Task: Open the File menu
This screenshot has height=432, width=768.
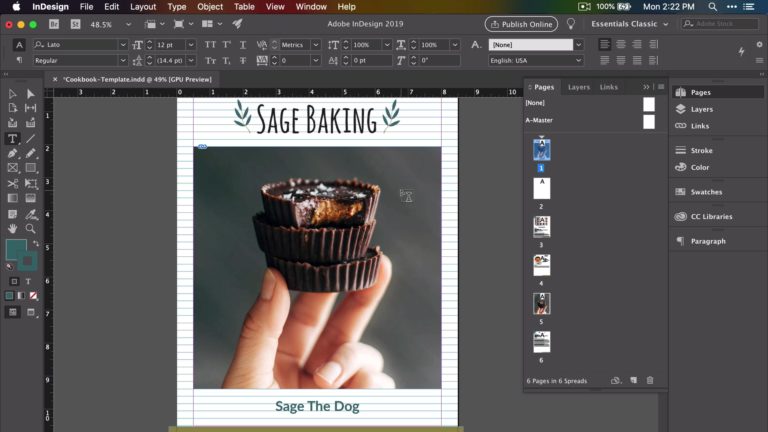Action: 86,7
